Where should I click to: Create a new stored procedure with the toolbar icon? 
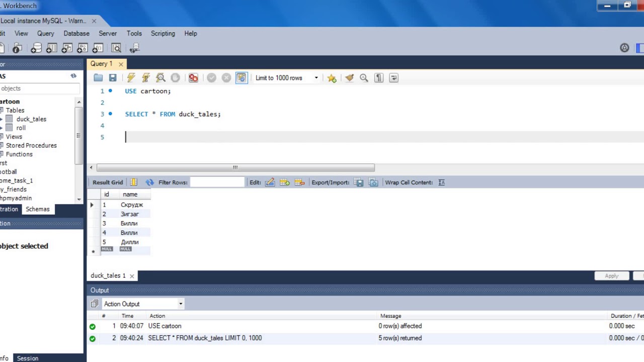tap(83, 48)
